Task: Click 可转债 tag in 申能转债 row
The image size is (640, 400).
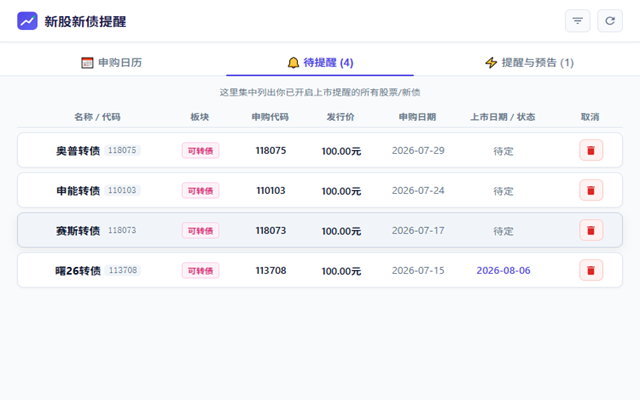Action: pos(200,191)
